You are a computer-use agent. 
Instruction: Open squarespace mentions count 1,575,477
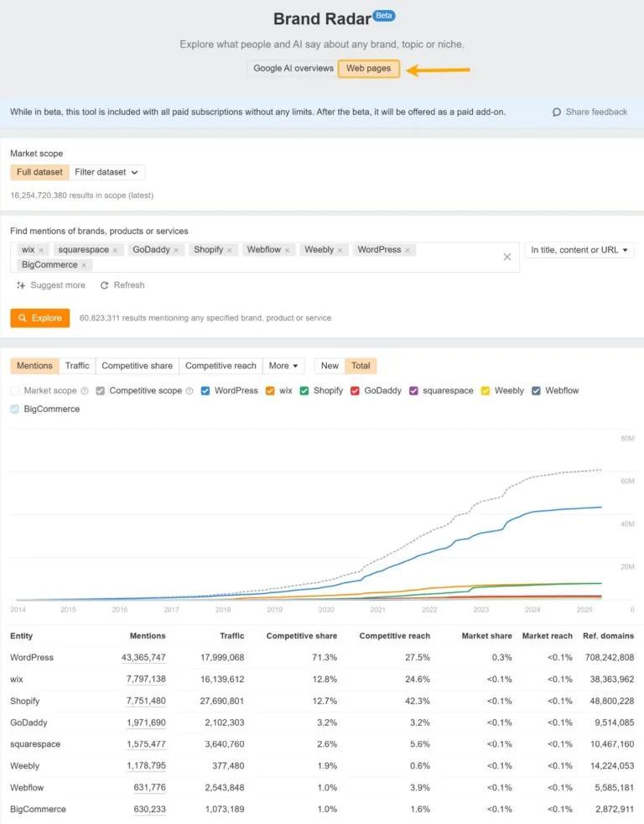pos(146,744)
